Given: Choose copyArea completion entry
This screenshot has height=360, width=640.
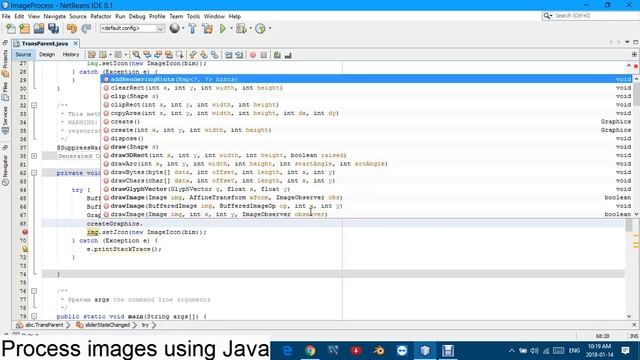Looking at the screenshot, I should coord(367,113).
